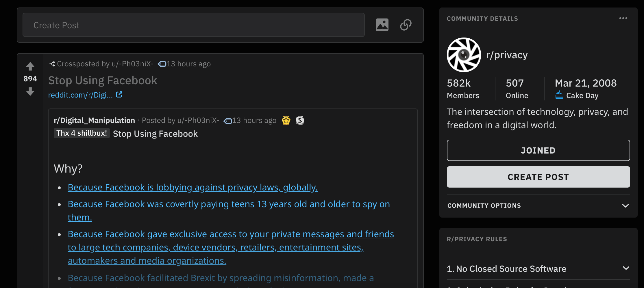Image resolution: width=644 pixels, height=288 pixels.
Task: Expand rule 1 No Closed Source Software
Action: [x=538, y=269]
